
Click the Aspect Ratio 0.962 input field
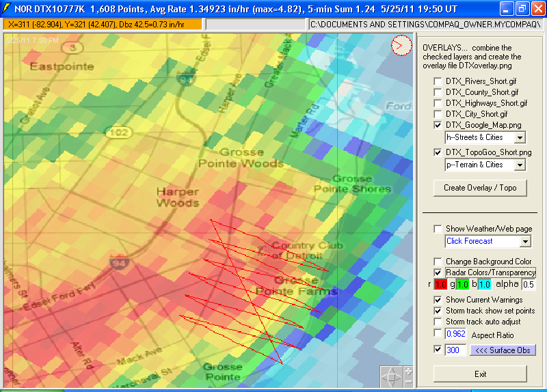click(455, 334)
